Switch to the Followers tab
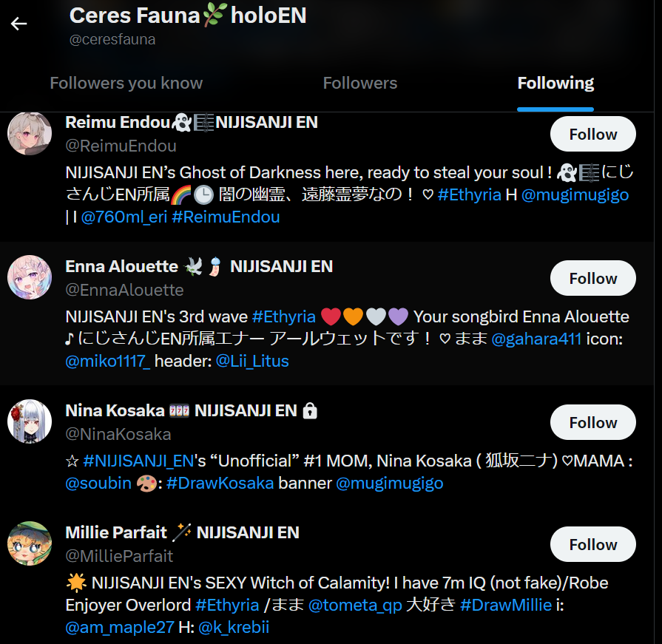 tap(360, 83)
